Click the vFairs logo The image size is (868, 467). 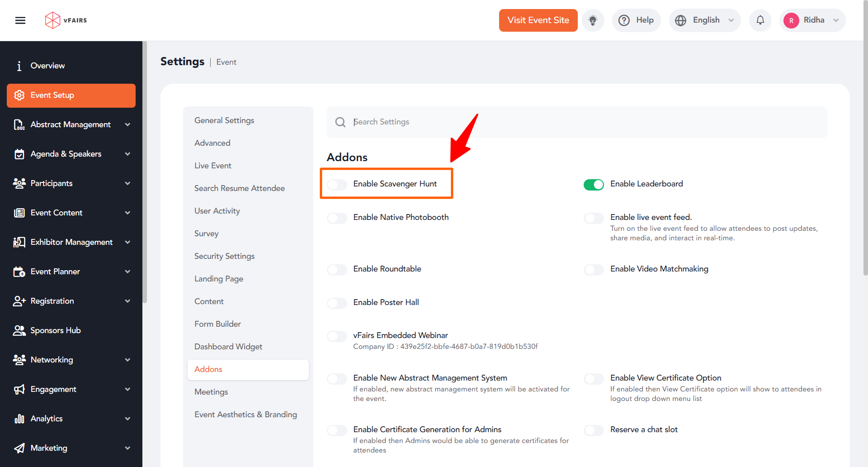(x=66, y=20)
